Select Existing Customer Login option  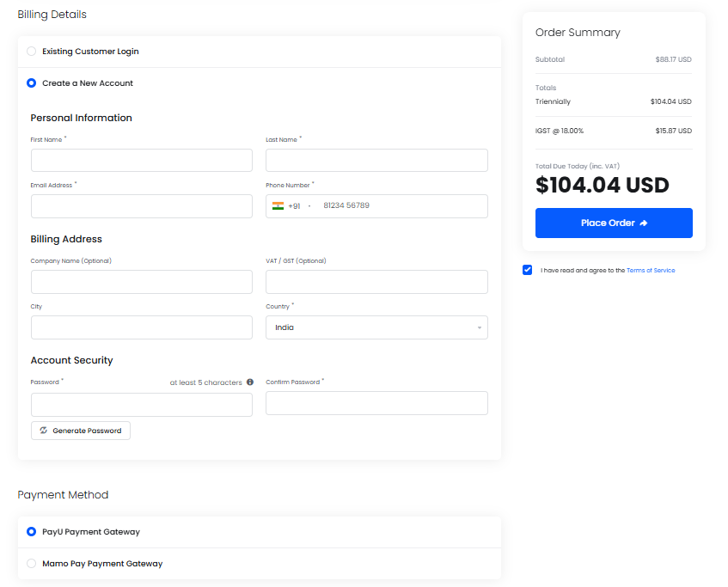(31, 51)
